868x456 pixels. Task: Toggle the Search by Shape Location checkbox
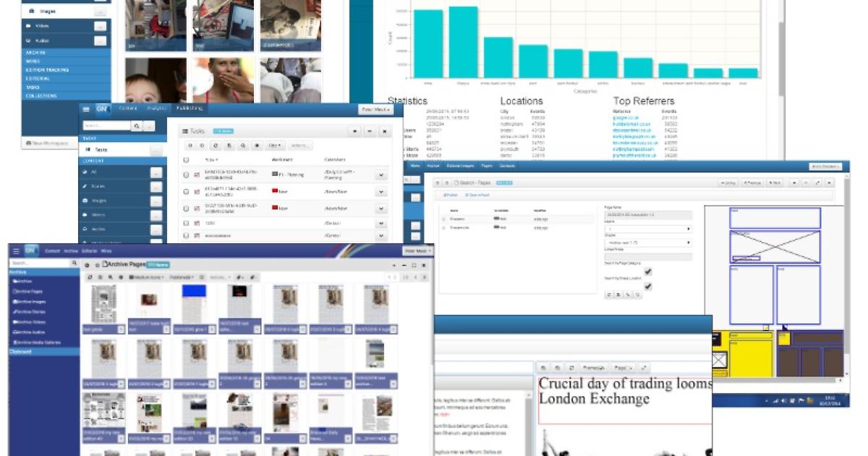pos(648,287)
